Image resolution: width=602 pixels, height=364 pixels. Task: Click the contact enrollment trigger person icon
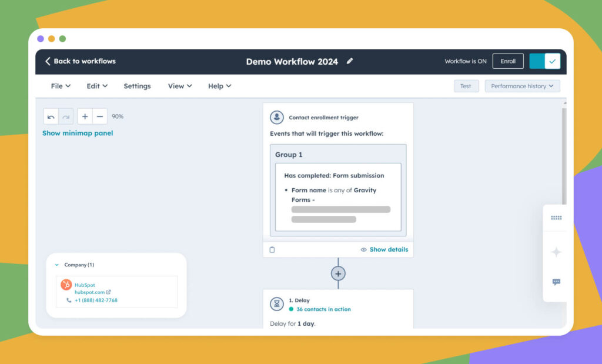(277, 117)
